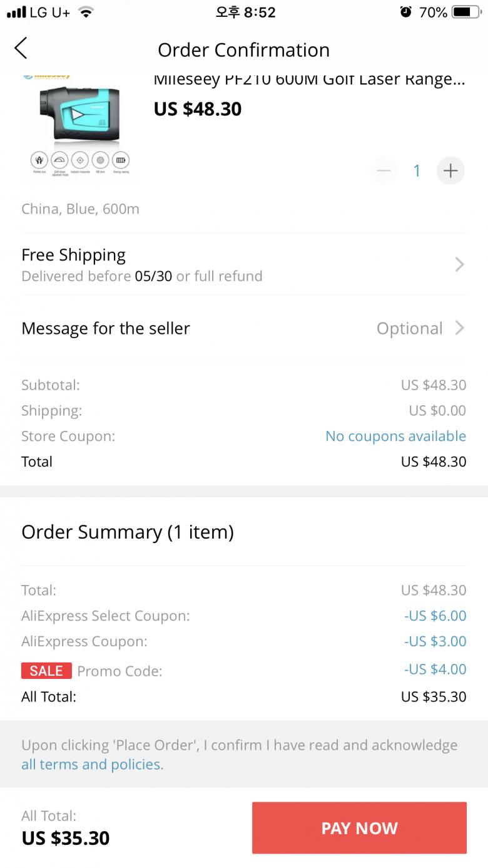Tap the red SALE badge

[46, 671]
